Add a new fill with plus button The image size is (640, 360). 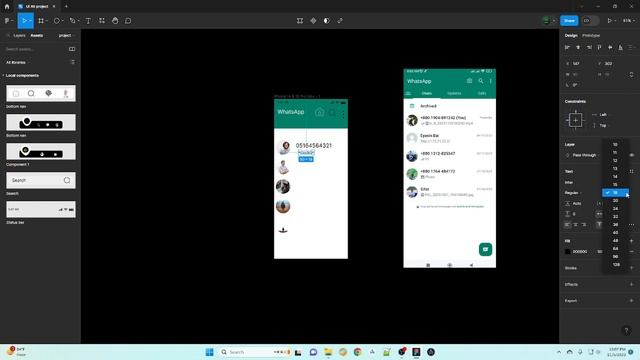631,241
